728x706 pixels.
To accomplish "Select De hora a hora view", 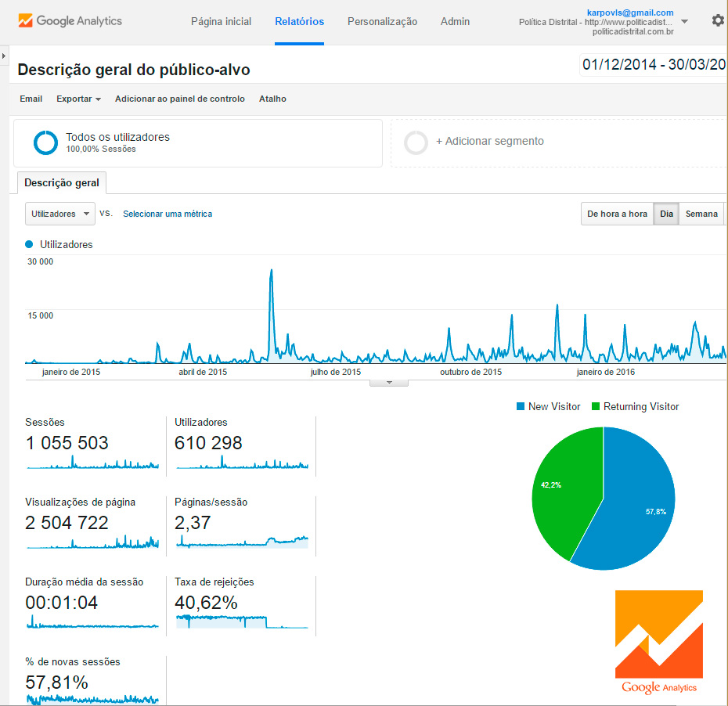I will (x=617, y=214).
